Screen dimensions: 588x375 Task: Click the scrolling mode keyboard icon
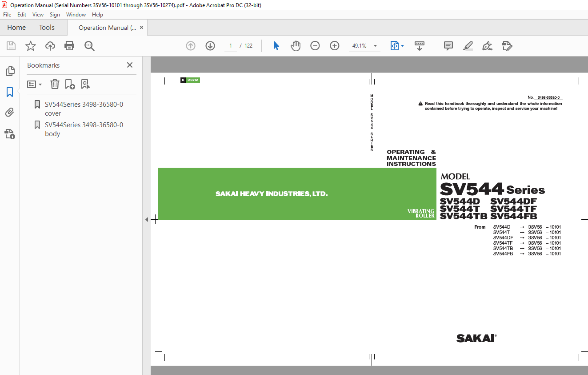420,46
